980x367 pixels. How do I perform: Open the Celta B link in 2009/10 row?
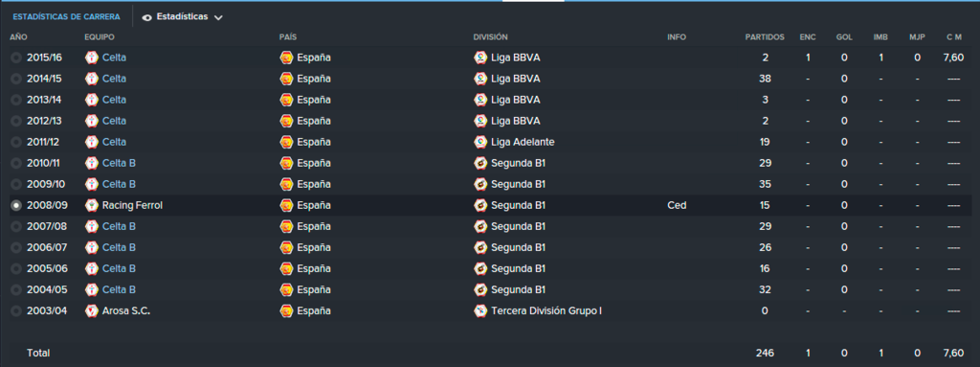click(119, 184)
